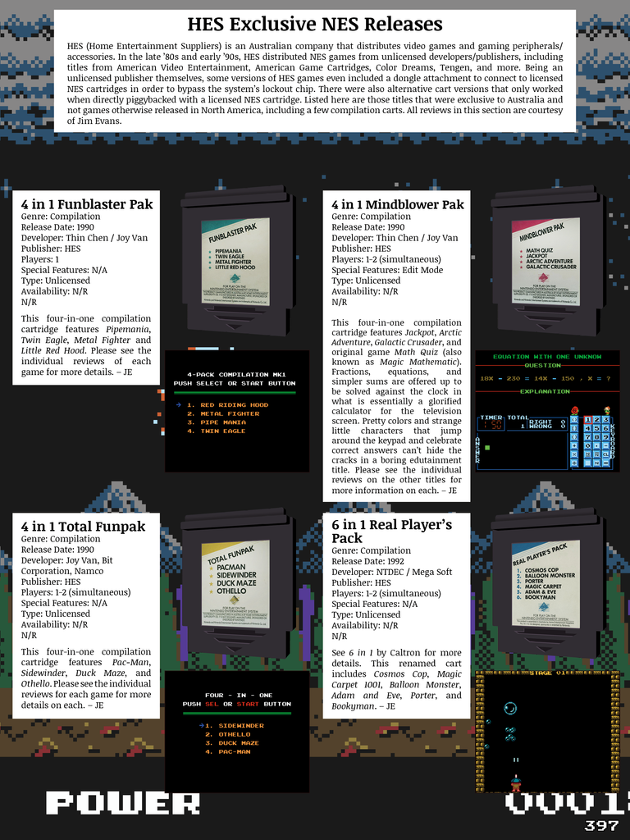Click 'METAL FIGHTER' in the MK1 menu
This screenshot has width=630, height=840.
point(230,413)
